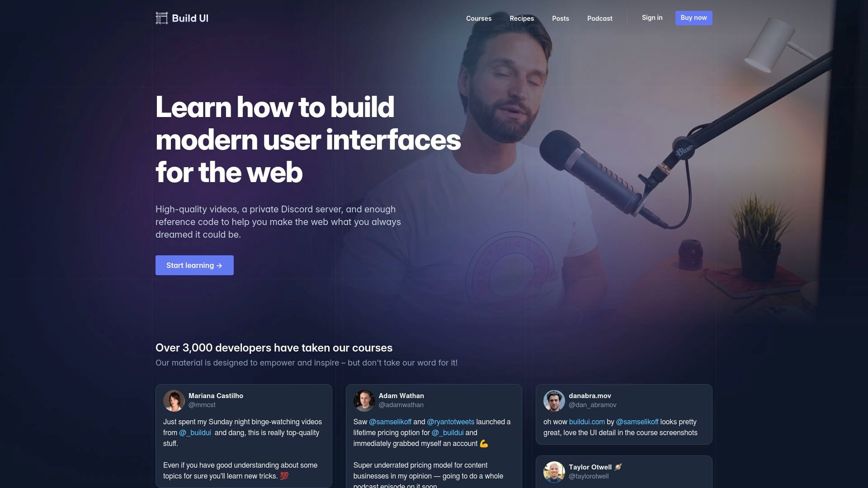Click the Start learning arrow button
This screenshot has height=488, width=868.
194,265
